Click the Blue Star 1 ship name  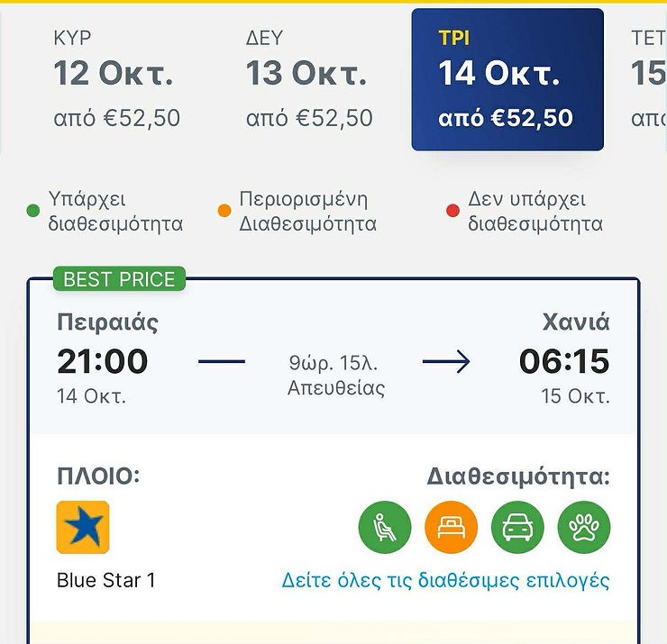tap(106, 580)
